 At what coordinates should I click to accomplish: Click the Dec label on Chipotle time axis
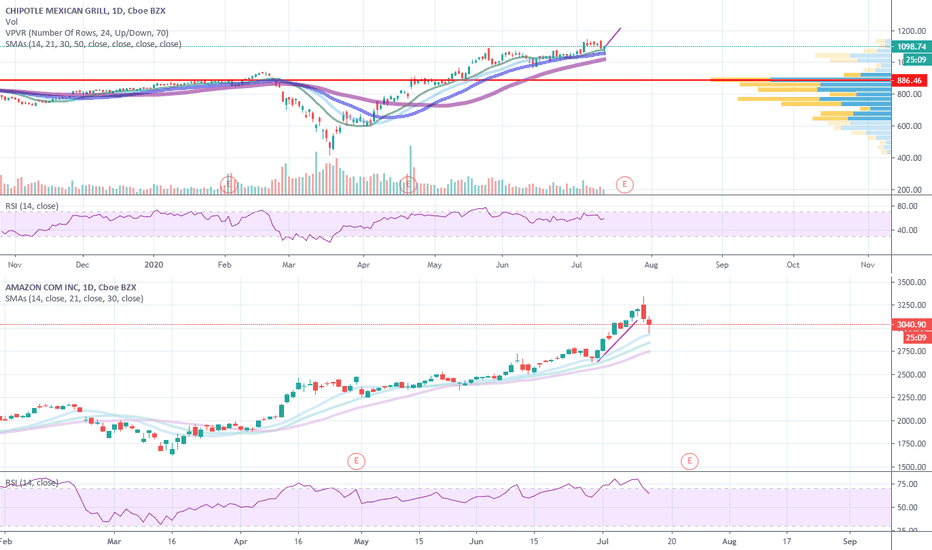tap(82, 265)
